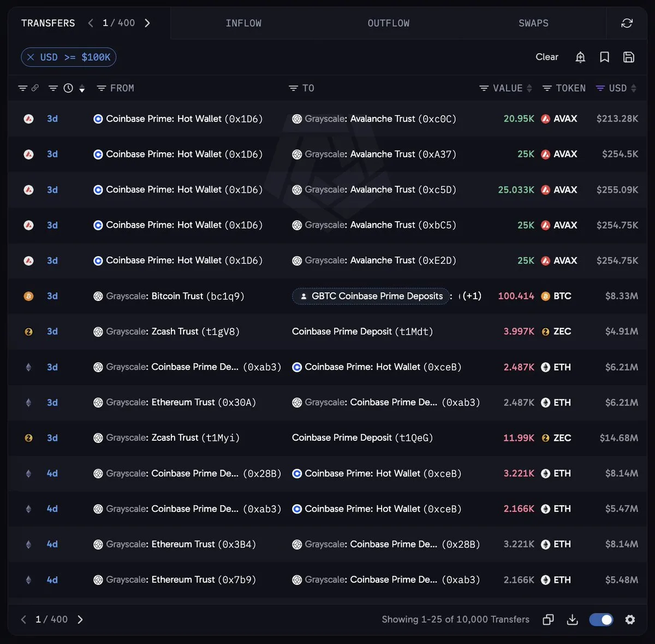This screenshot has height=644, width=655.
Task: Go to next page in top pager
Action: (x=147, y=23)
